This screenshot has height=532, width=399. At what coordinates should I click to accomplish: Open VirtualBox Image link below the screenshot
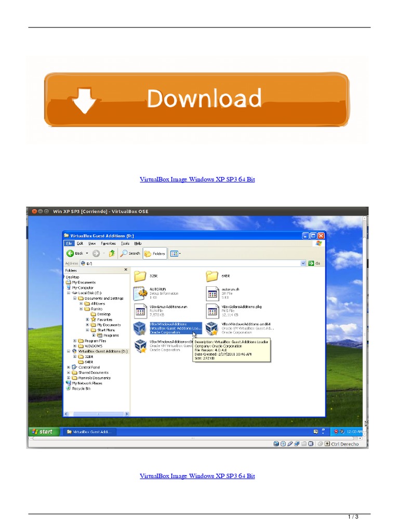coord(197,476)
